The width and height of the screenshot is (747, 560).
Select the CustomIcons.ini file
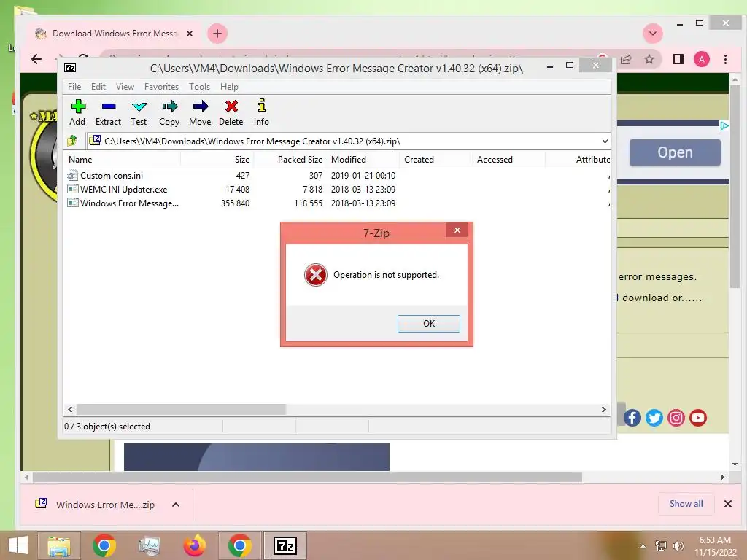[112, 175]
